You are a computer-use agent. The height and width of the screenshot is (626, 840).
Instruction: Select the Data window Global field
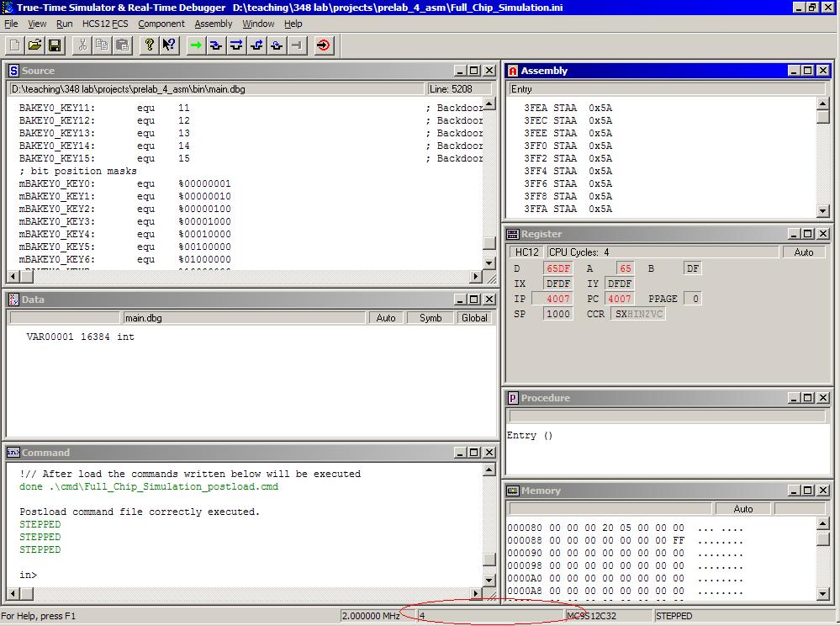[x=474, y=318]
